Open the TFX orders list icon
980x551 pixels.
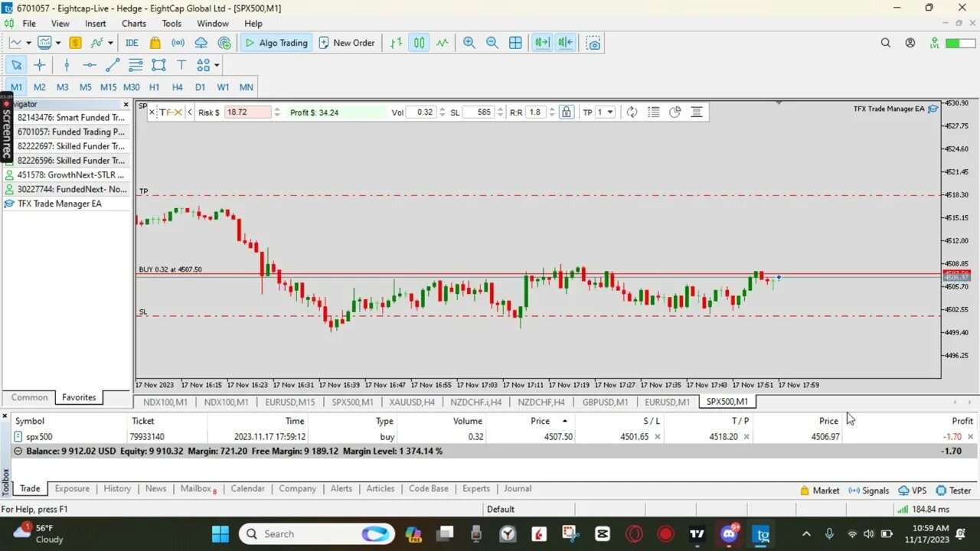point(653,112)
